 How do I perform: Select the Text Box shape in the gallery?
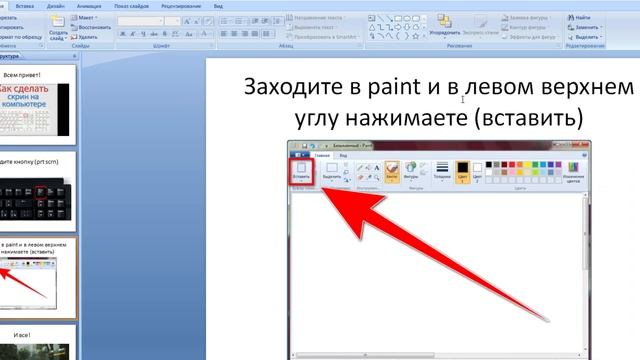point(371,18)
